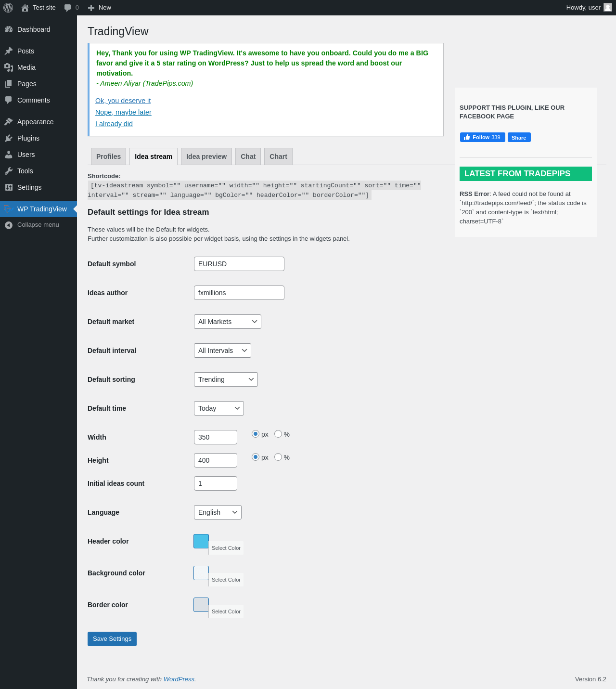Click the plus New icon in admin bar
This screenshot has height=689, width=616.
click(91, 8)
